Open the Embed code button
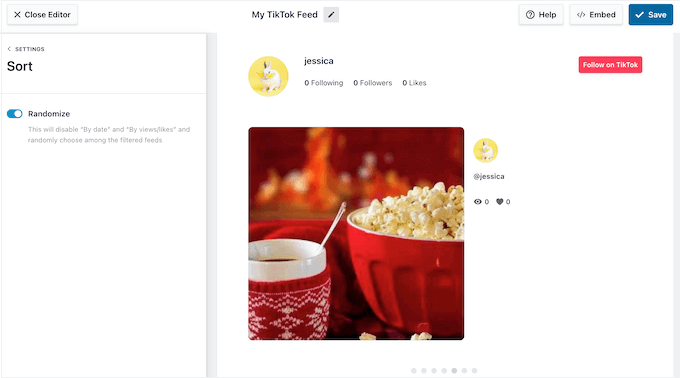The image size is (680, 378). pos(596,15)
